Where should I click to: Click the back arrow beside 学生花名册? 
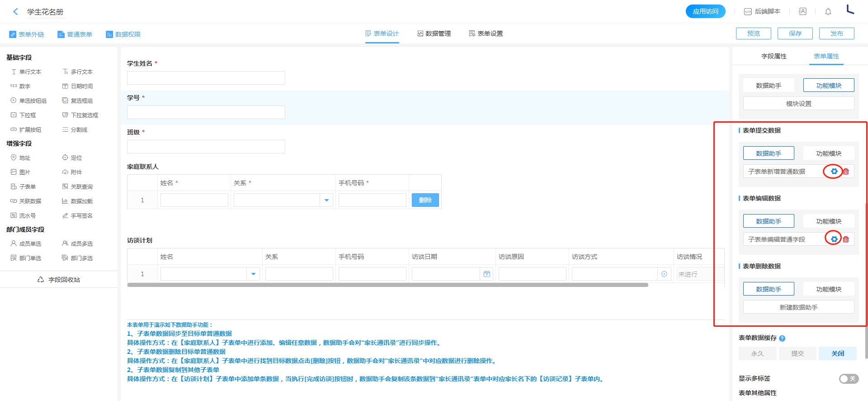point(16,12)
